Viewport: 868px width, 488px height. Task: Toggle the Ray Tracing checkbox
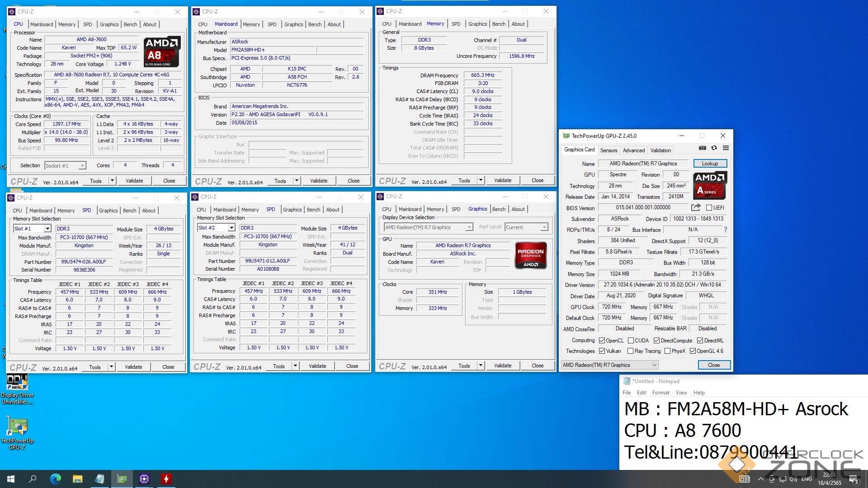point(631,351)
